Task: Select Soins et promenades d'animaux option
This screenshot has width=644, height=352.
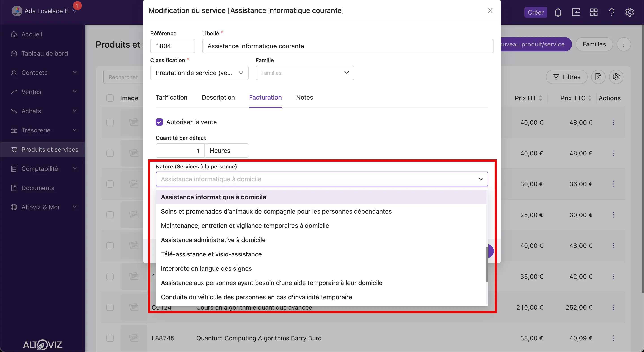Action: coord(321,212)
